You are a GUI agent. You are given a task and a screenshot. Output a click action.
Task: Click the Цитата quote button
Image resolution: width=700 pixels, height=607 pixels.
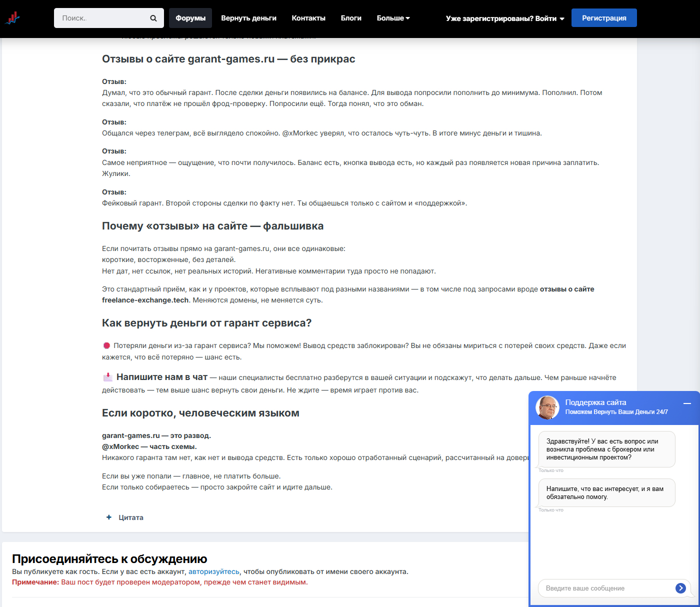pyautogui.click(x=131, y=517)
